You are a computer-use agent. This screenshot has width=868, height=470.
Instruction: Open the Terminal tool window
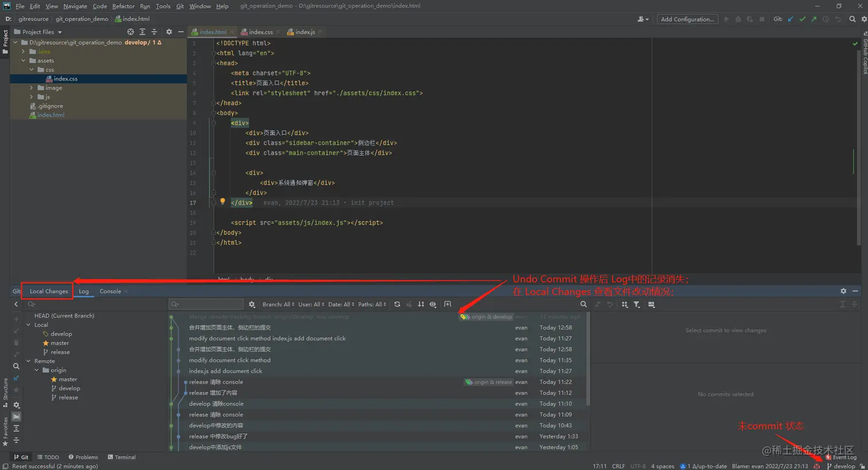121,457
